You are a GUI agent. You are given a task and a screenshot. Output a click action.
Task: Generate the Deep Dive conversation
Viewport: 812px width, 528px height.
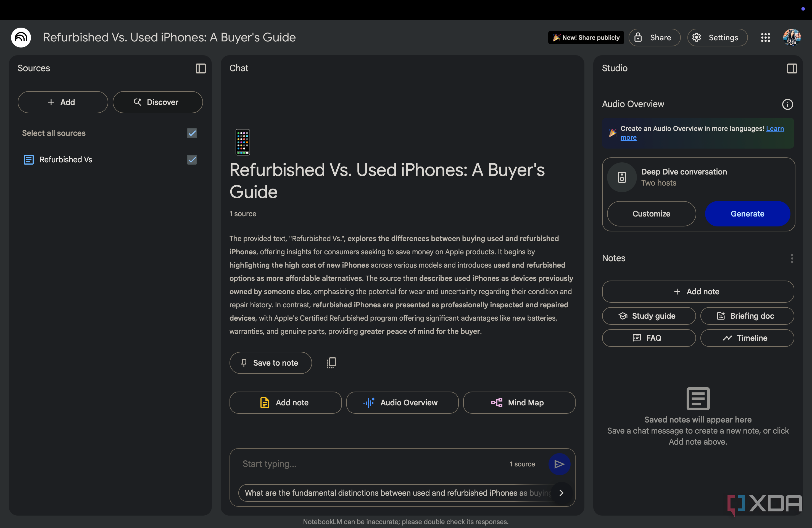[x=747, y=213]
